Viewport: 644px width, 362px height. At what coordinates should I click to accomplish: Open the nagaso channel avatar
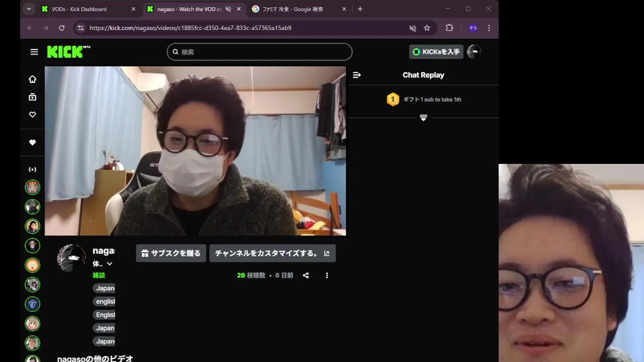coord(71,258)
